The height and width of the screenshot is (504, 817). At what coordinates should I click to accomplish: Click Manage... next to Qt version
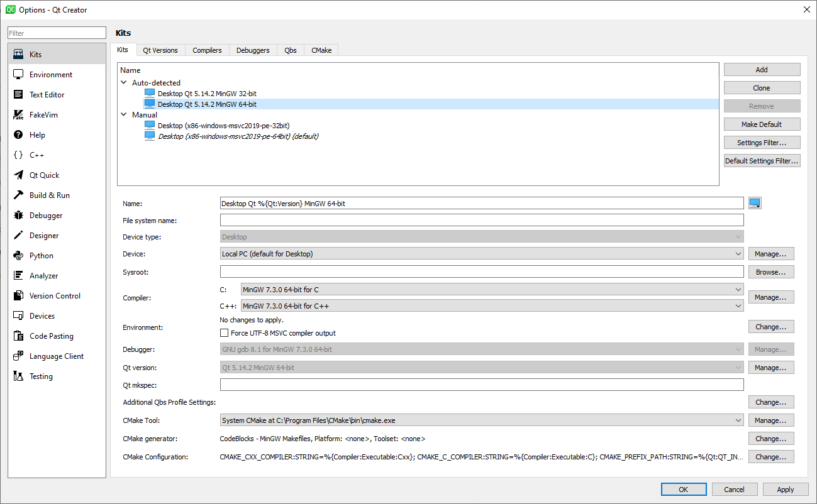tap(771, 368)
